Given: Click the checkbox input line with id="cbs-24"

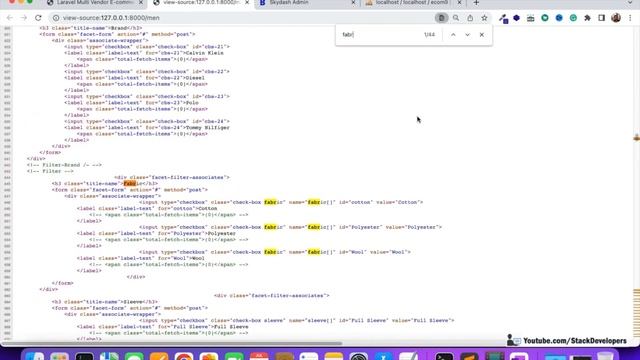Looking at the screenshot, I should click(147, 122).
